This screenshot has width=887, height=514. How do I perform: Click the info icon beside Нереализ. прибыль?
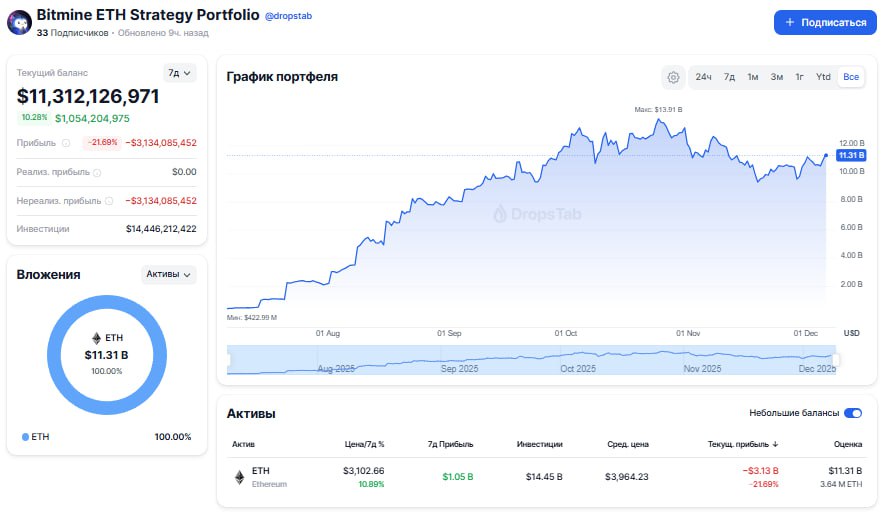click(x=108, y=201)
